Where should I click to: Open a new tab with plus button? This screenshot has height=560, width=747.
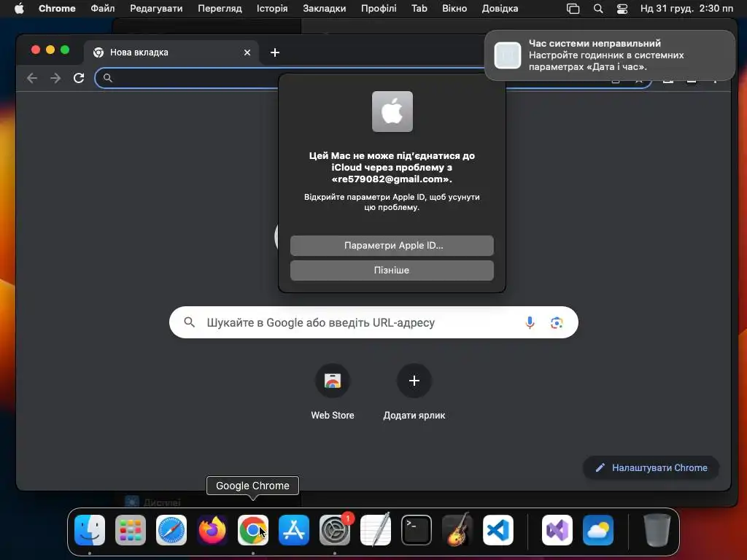(x=275, y=52)
